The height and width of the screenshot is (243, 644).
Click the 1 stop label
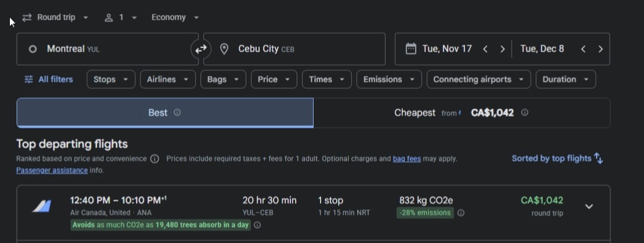coord(330,200)
